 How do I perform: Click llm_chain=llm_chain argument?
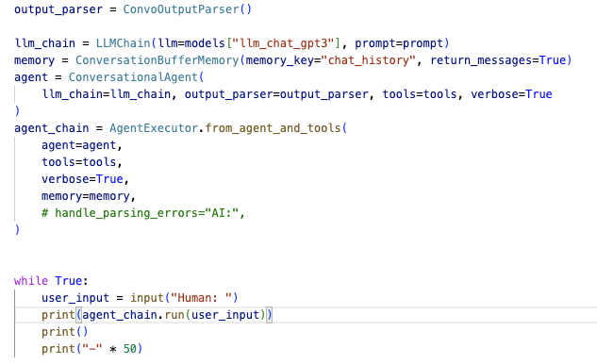point(107,94)
